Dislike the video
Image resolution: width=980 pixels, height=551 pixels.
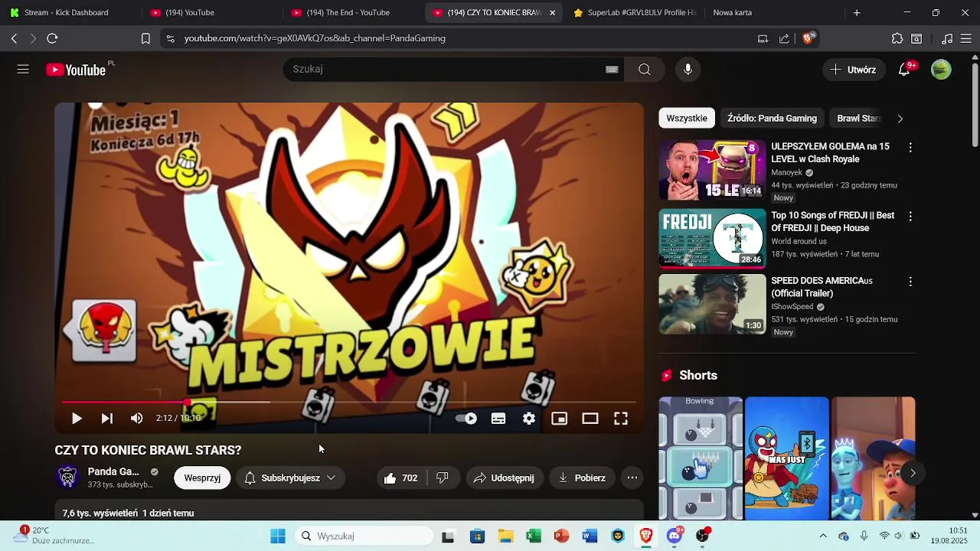(x=443, y=478)
